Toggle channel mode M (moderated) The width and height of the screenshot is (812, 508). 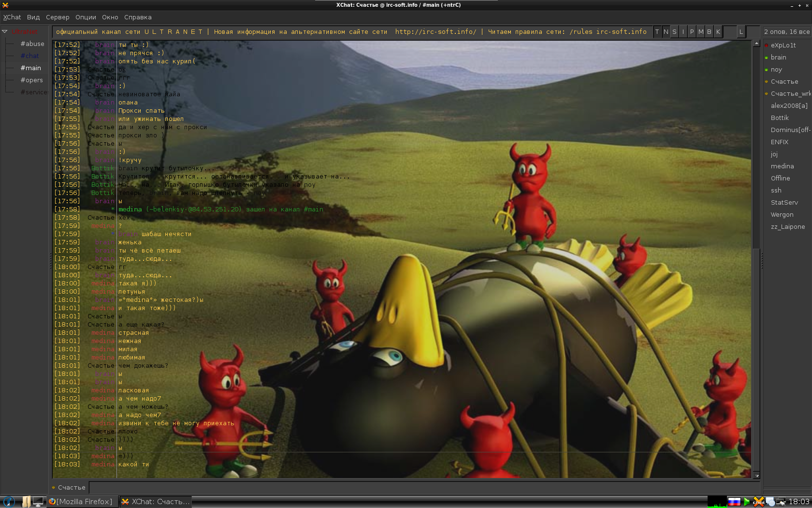coord(700,32)
